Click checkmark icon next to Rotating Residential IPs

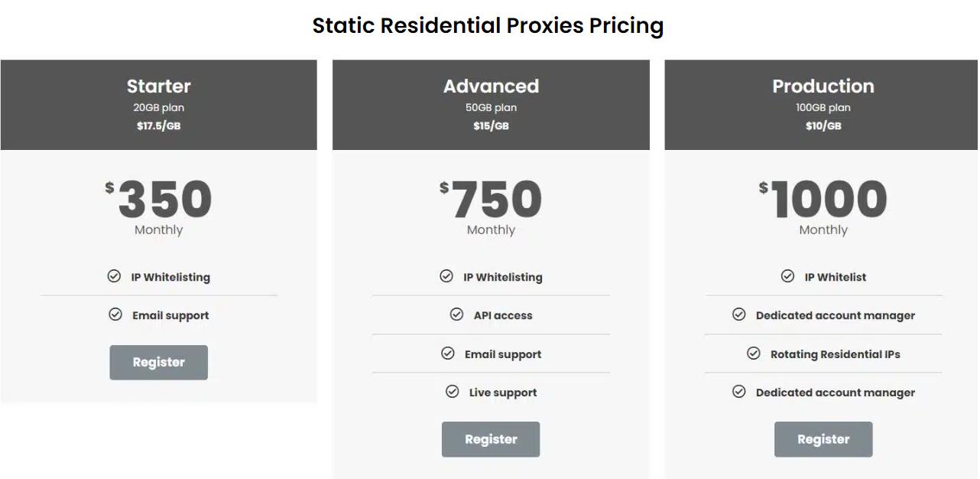pyautogui.click(x=754, y=354)
